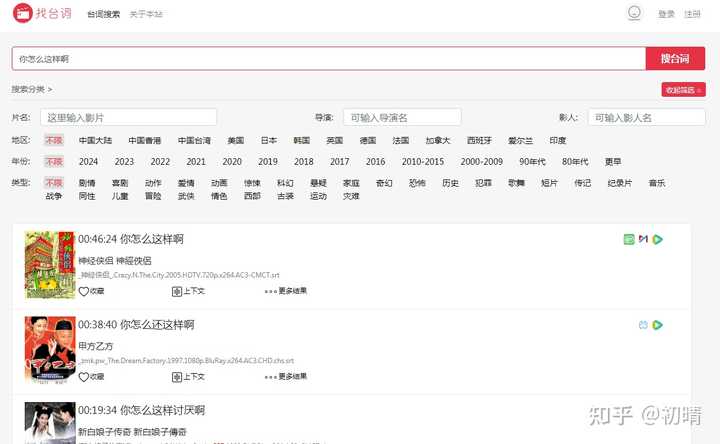Select the 悬疑 genre filter

click(x=318, y=183)
